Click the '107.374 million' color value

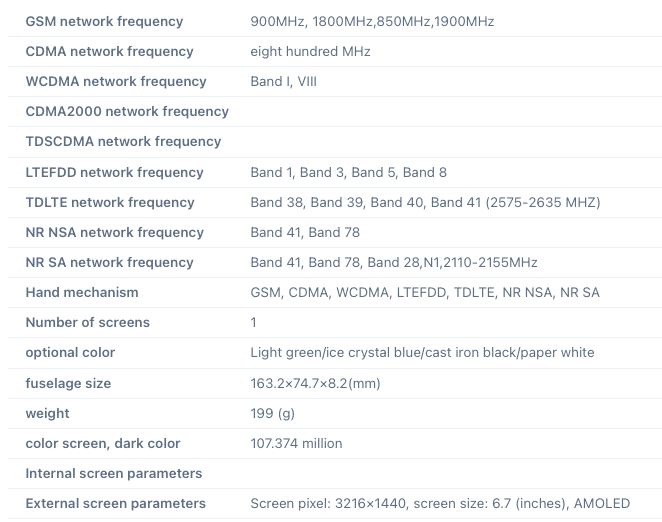tap(296, 443)
